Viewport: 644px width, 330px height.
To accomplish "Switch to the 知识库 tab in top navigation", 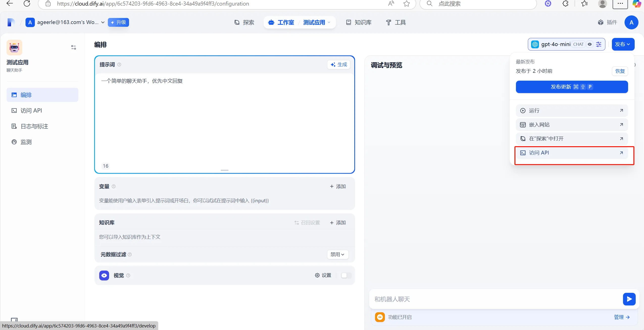I will pyautogui.click(x=359, y=22).
